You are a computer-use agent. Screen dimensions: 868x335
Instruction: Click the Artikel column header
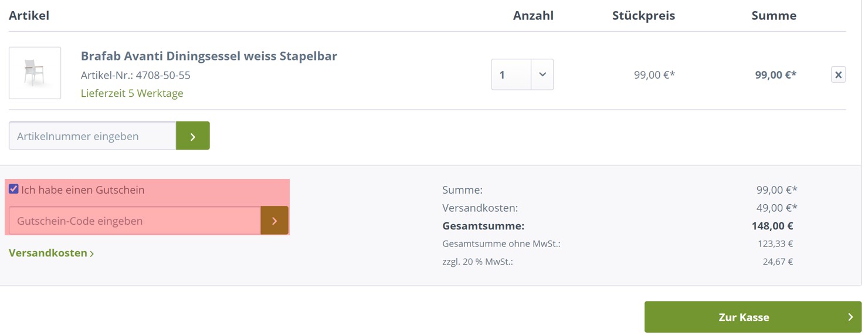(x=29, y=16)
